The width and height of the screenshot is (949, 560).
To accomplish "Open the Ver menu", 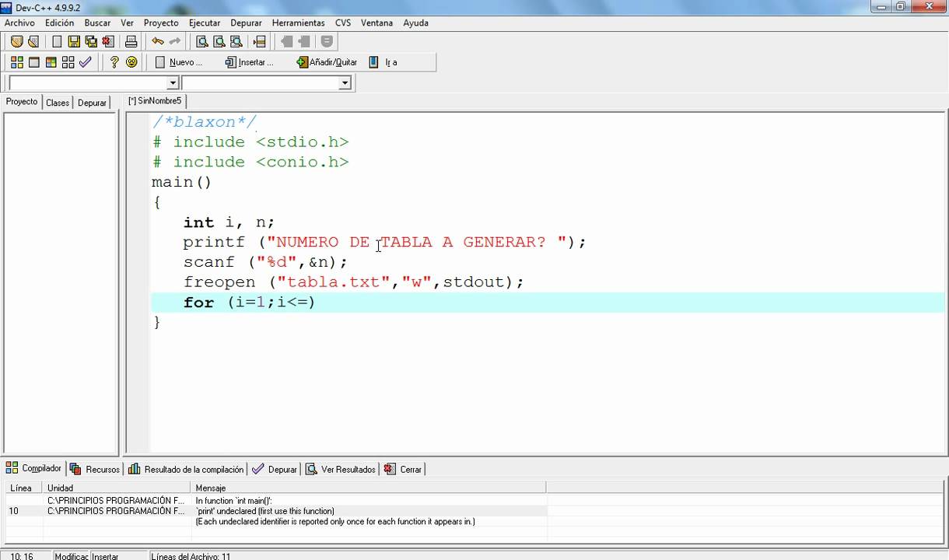I will (127, 23).
